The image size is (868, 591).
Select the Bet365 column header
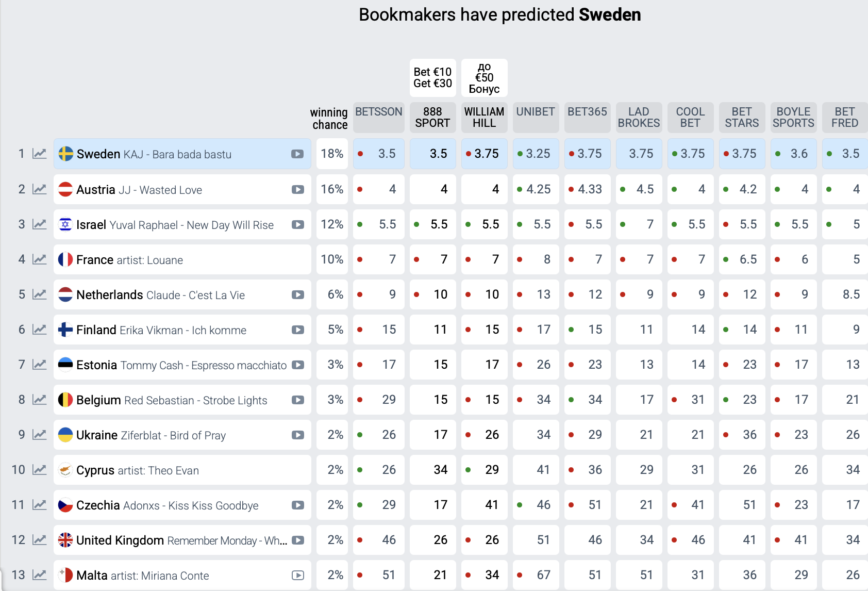click(x=587, y=112)
